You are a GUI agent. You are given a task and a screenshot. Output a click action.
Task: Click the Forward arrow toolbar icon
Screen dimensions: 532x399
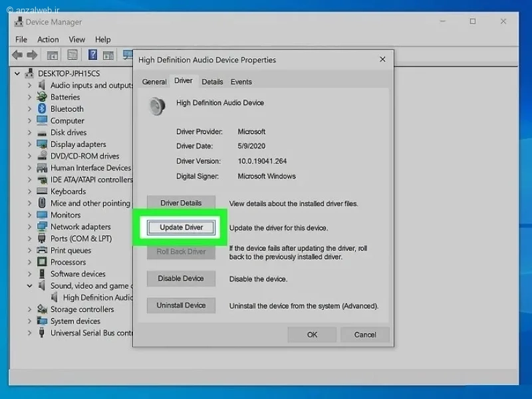(32, 55)
